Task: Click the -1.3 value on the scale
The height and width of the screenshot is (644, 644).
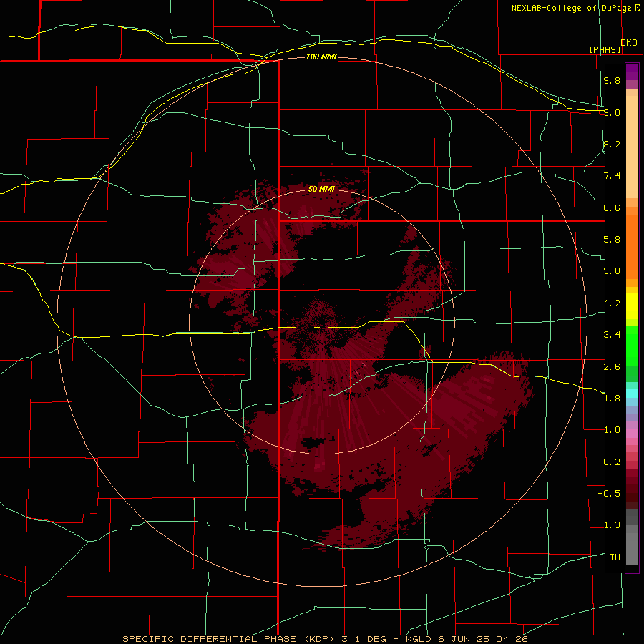Action: [x=609, y=525]
